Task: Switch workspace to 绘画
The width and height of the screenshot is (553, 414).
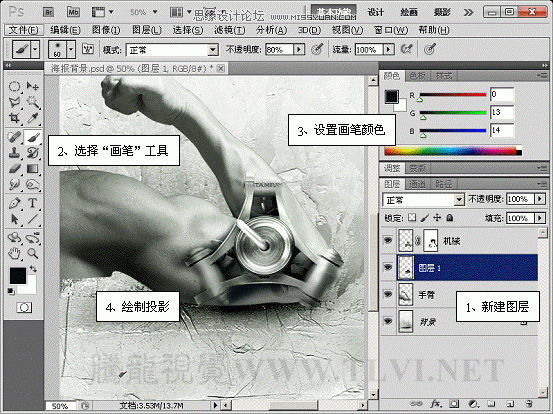Action: point(409,12)
